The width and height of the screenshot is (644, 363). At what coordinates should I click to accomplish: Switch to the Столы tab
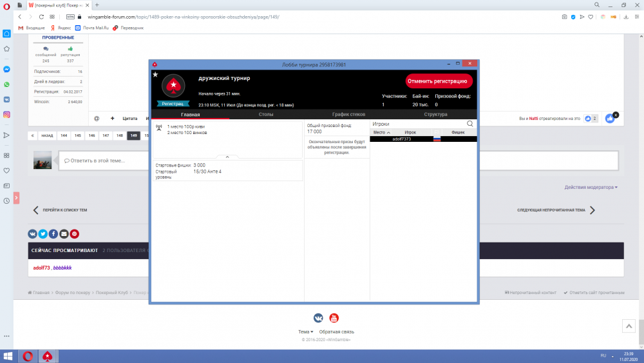coord(265,114)
